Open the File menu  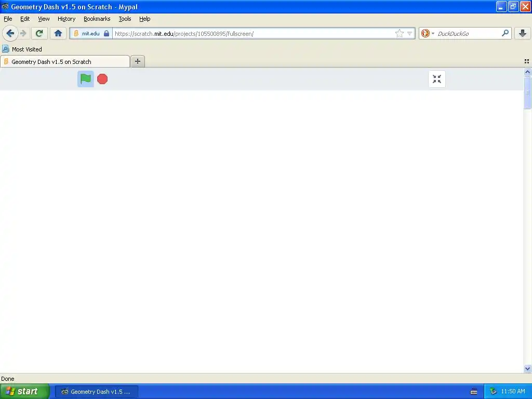8,19
